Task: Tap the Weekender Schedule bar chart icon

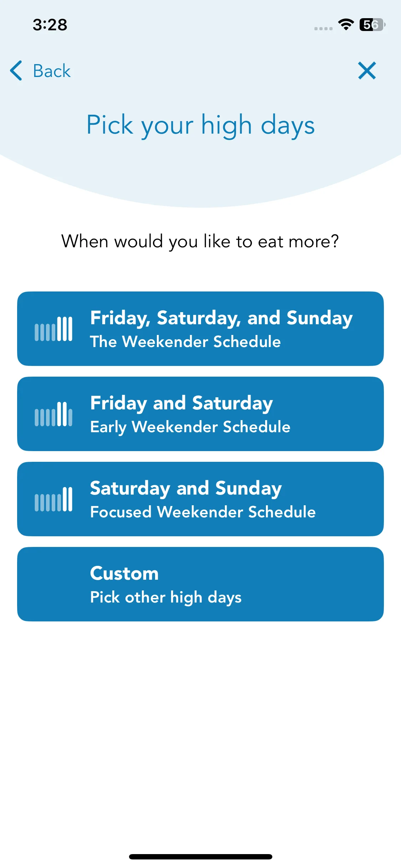Action: pos(53,329)
